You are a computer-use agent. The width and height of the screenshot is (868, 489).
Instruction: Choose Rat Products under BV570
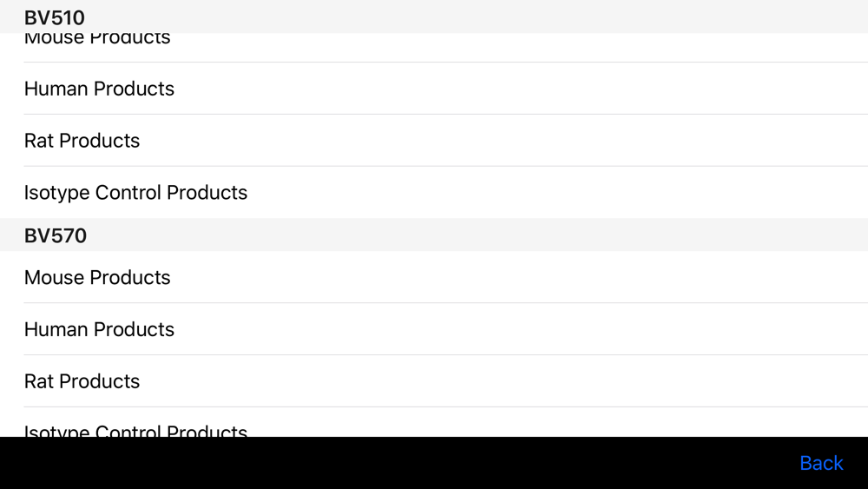(x=434, y=381)
